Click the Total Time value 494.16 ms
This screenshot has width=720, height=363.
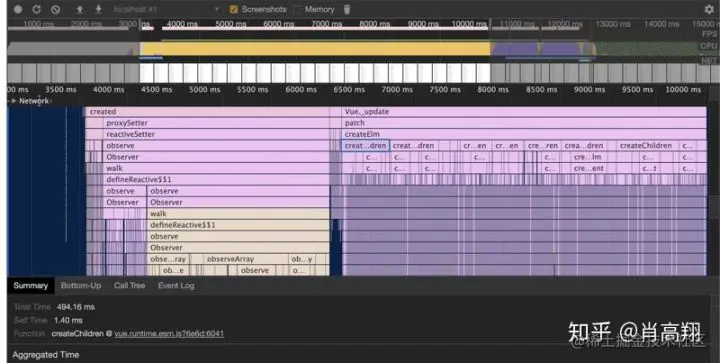coord(76,307)
